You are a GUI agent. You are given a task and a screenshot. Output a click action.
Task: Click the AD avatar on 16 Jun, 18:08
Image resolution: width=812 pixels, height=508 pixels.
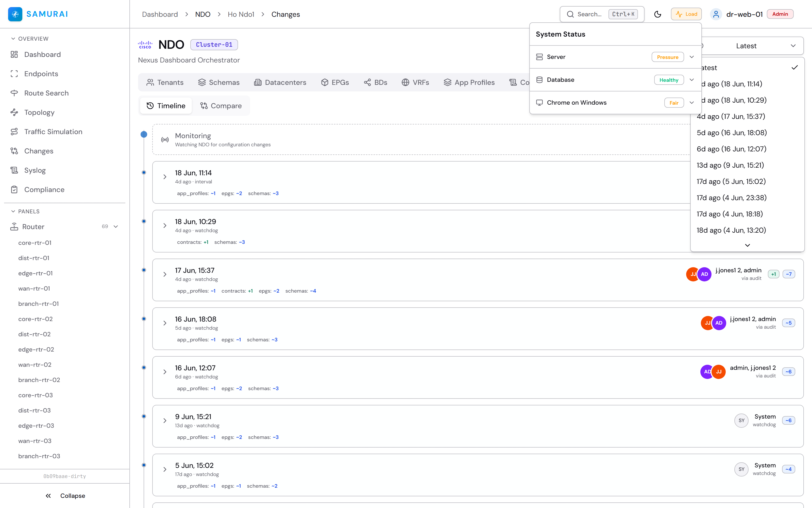coord(719,323)
